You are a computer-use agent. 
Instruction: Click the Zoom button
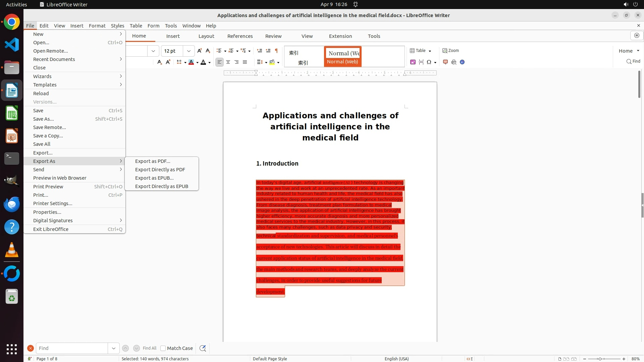450,51
